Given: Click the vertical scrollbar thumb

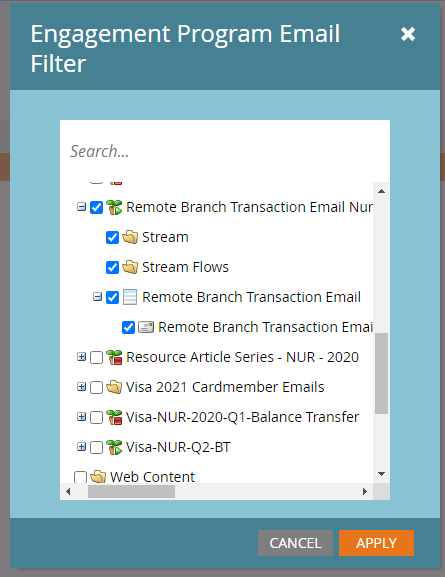Looking at the screenshot, I should coord(381,373).
